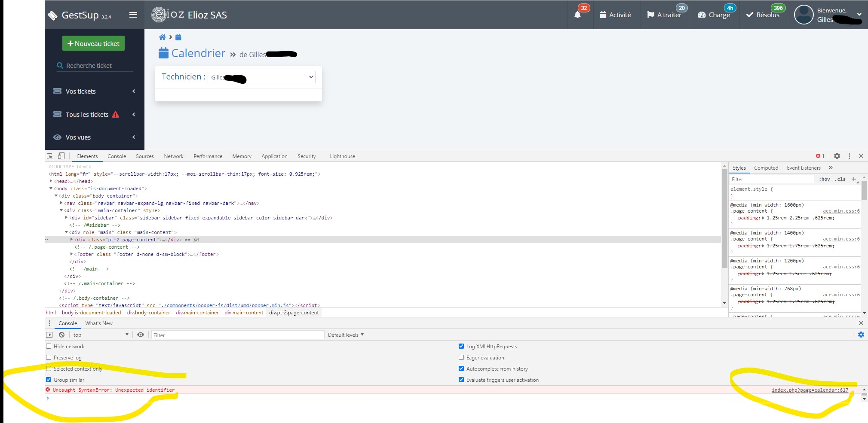Click the home breadcrumb icon
868x423 pixels.
coord(162,37)
